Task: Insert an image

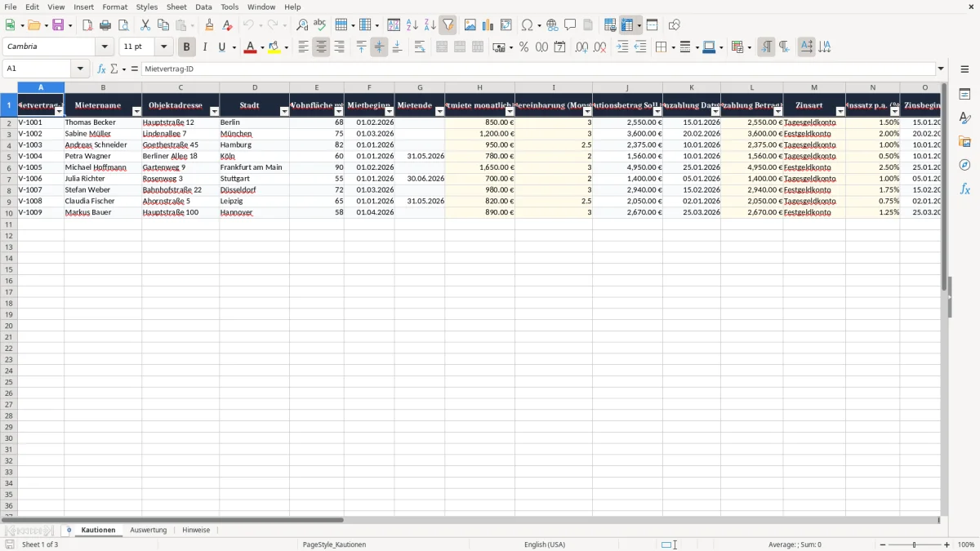Action: (x=470, y=25)
